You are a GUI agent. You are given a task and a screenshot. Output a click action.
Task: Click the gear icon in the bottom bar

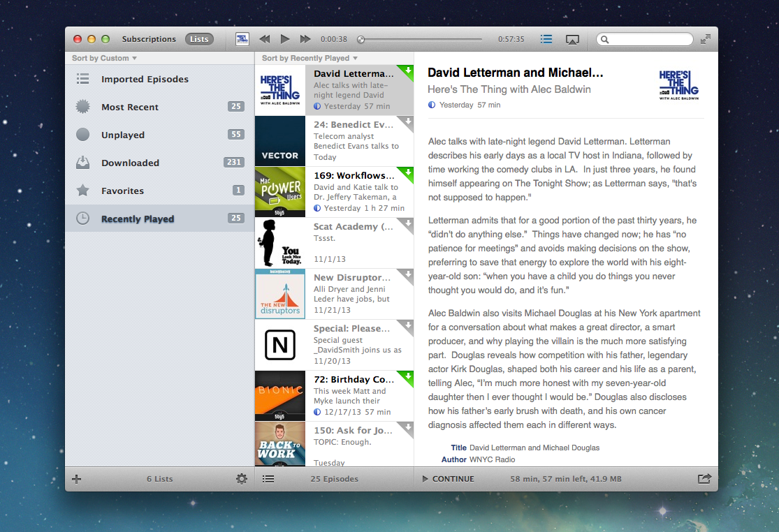click(242, 479)
